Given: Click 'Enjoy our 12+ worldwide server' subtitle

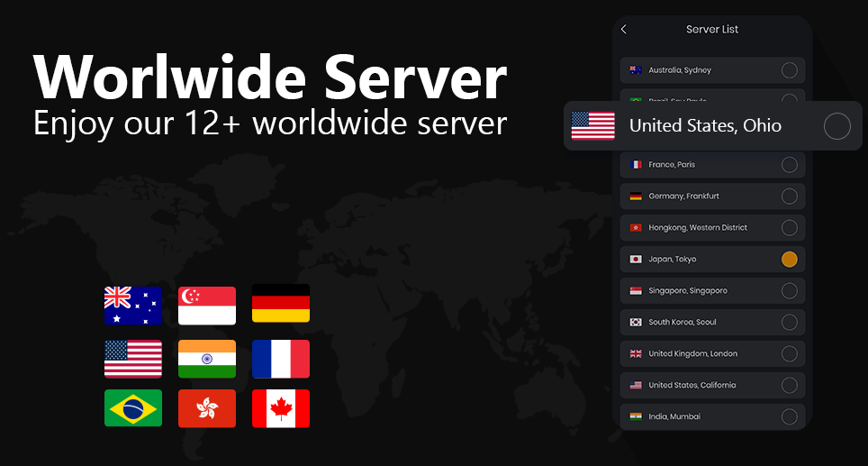Looking at the screenshot, I should pyautogui.click(x=269, y=123).
